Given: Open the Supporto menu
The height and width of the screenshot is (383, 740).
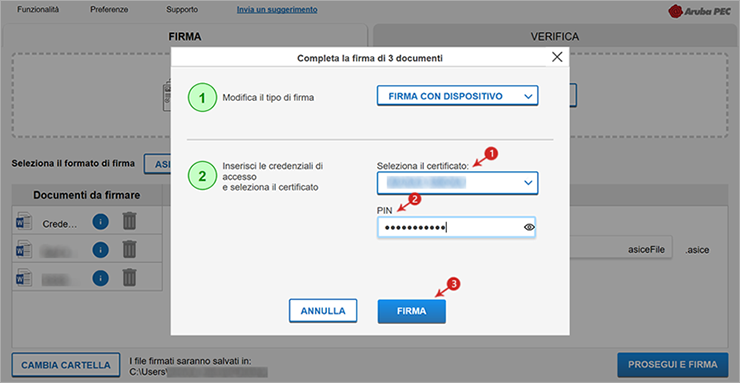Looking at the screenshot, I should pyautogui.click(x=182, y=9).
